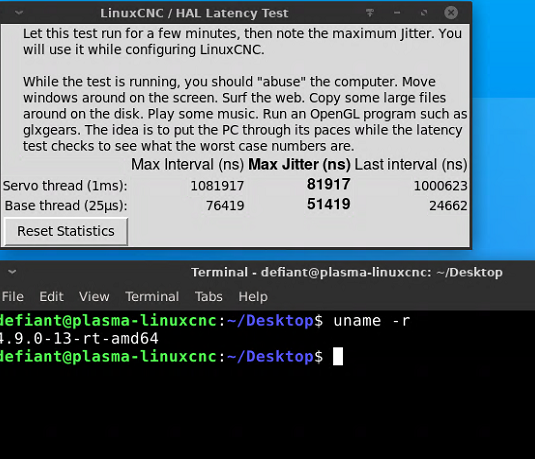The height and width of the screenshot is (459, 535).
Task: Click the LinuxCNC / HAL Latency Test title
Action: click(194, 13)
